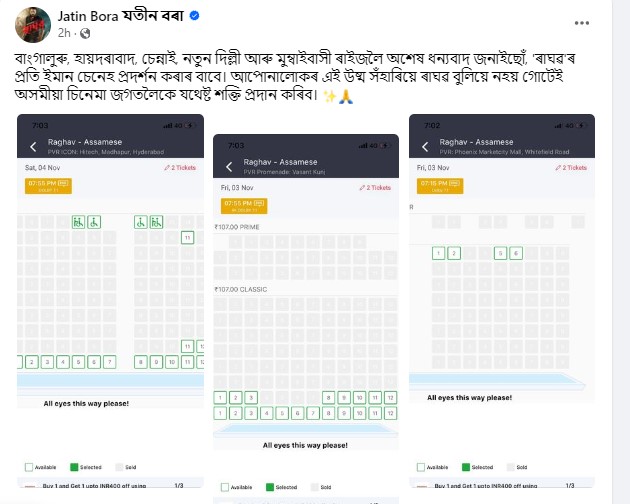Screen dimensions: 630x504
Task: Click Jatin Bora's profile picture
Action: [x=33, y=25]
